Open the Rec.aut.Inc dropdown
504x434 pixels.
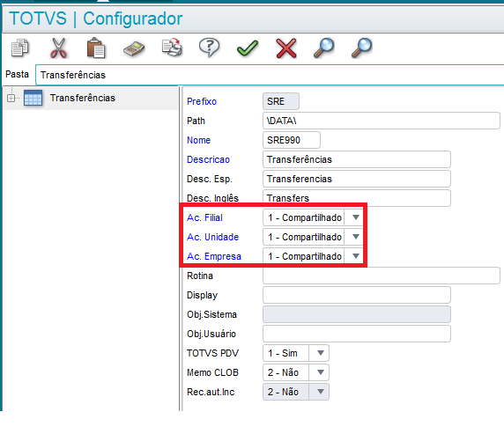320,392
